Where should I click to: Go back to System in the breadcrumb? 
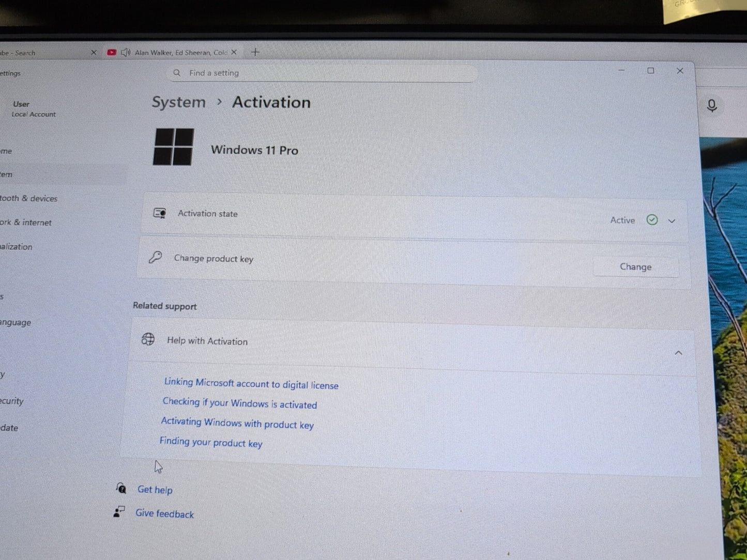pyautogui.click(x=178, y=102)
